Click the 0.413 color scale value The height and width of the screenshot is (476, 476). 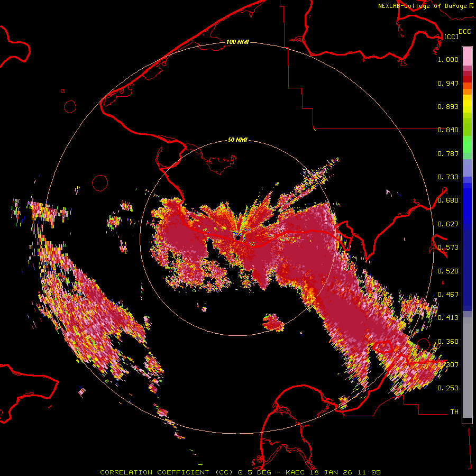(x=448, y=318)
